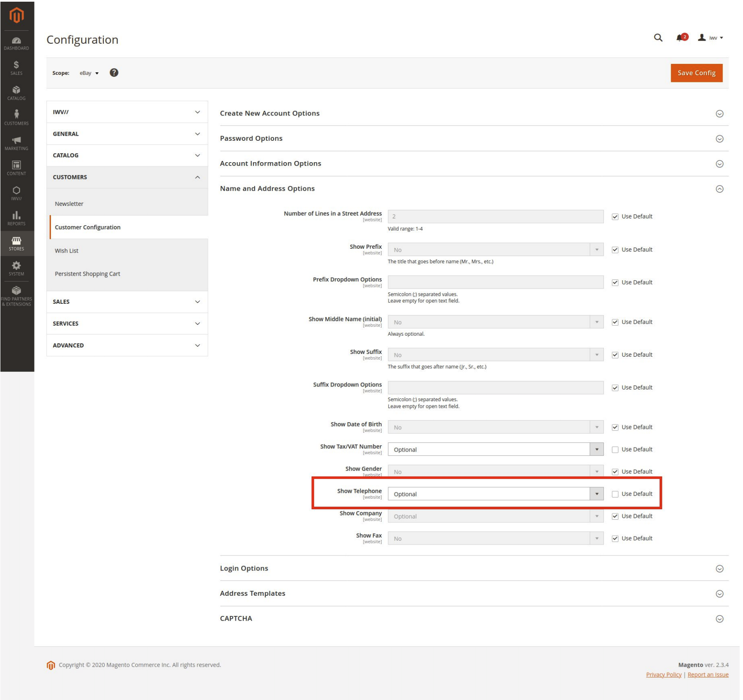
Task: Check Use Default for Show Telephone
Action: coord(615,494)
